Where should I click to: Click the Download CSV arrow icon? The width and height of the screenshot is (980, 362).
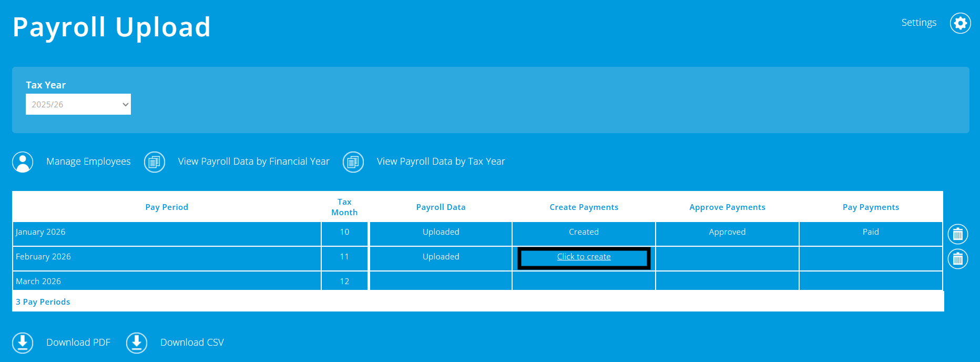point(137,343)
